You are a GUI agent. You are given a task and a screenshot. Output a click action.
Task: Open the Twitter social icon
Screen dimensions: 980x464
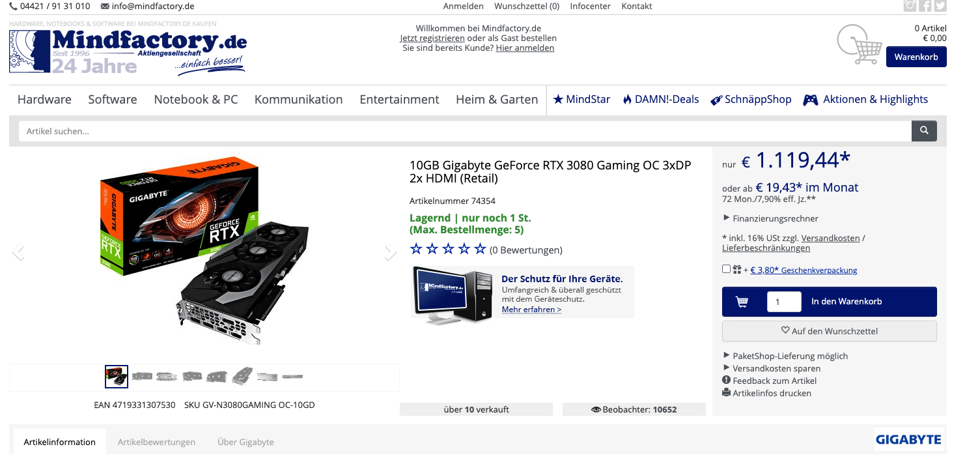click(x=940, y=6)
